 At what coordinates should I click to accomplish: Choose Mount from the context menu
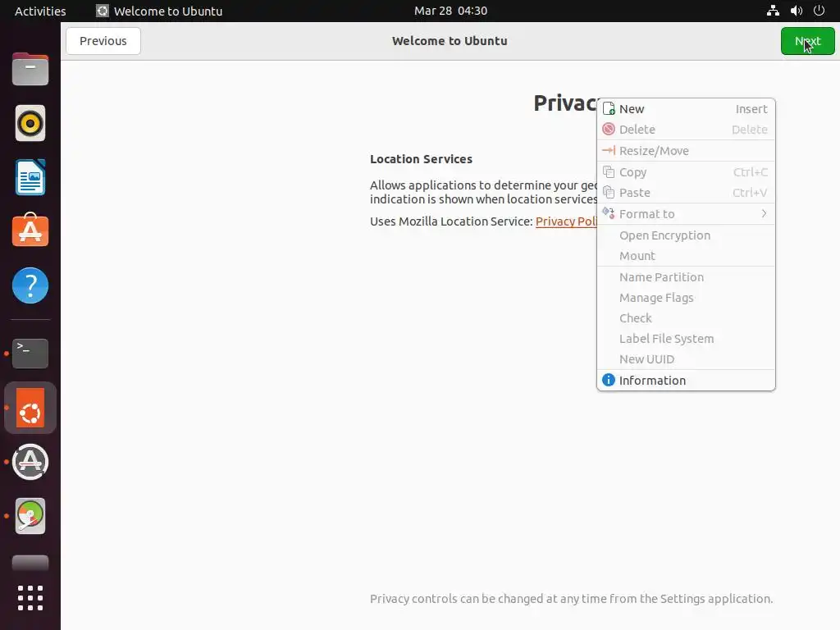click(686, 256)
